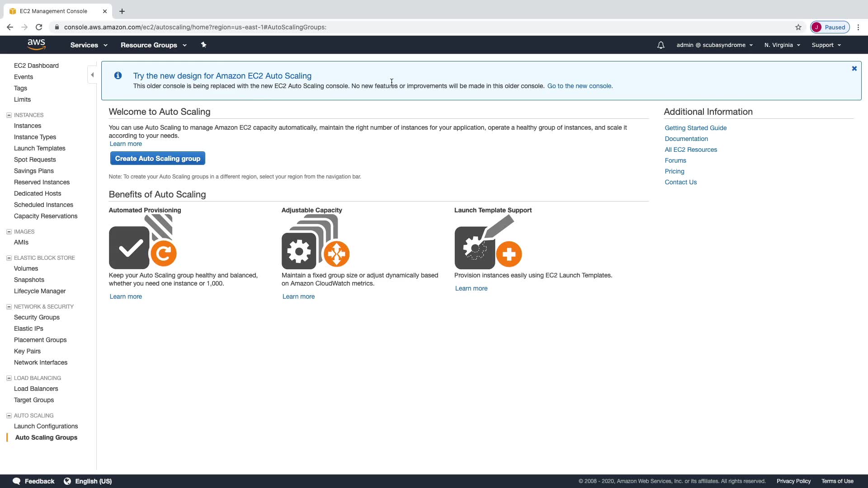868x488 pixels.
Task: Dismiss the new design info banner
Action: coord(854,69)
